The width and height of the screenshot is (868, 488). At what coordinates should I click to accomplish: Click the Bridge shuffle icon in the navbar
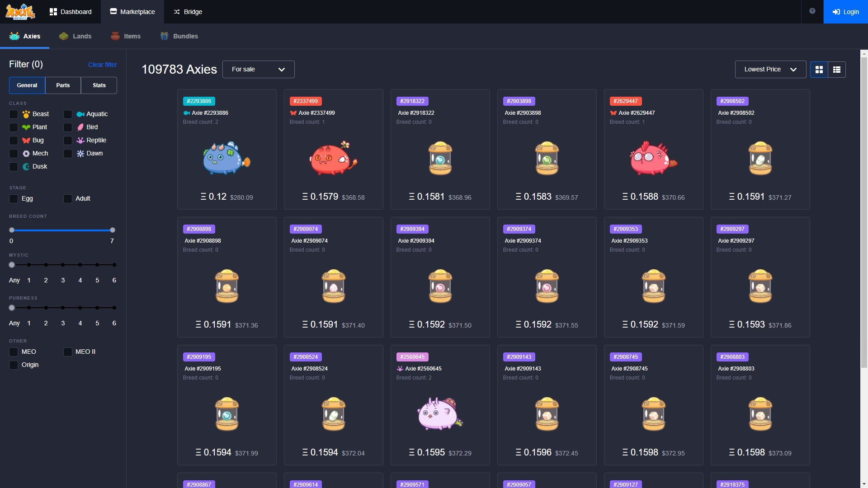[177, 12]
